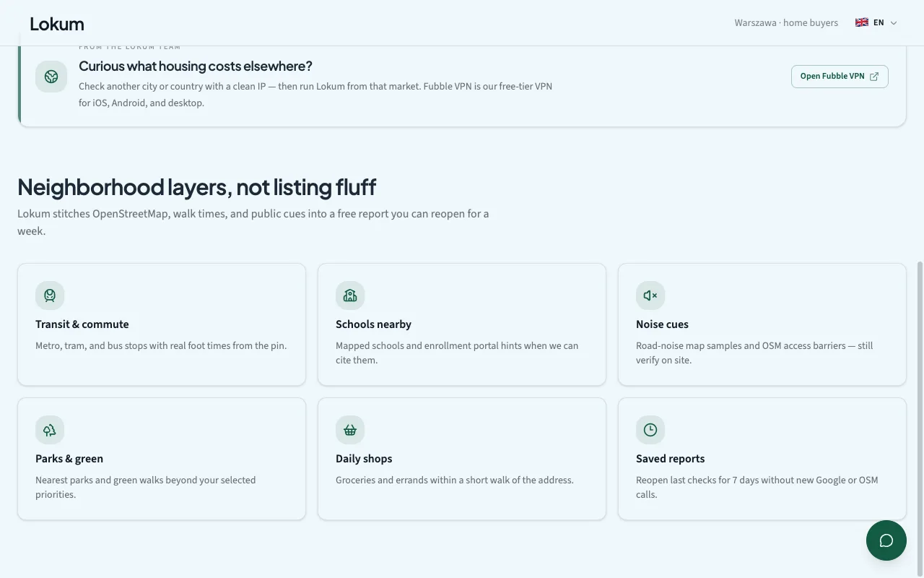Viewport: 924px width, 578px height.
Task: Click the Daily shops heading
Action: [x=364, y=459]
